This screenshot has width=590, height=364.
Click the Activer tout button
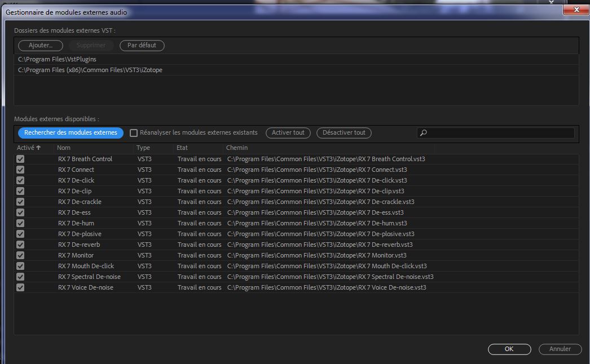pyautogui.click(x=288, y=133)
